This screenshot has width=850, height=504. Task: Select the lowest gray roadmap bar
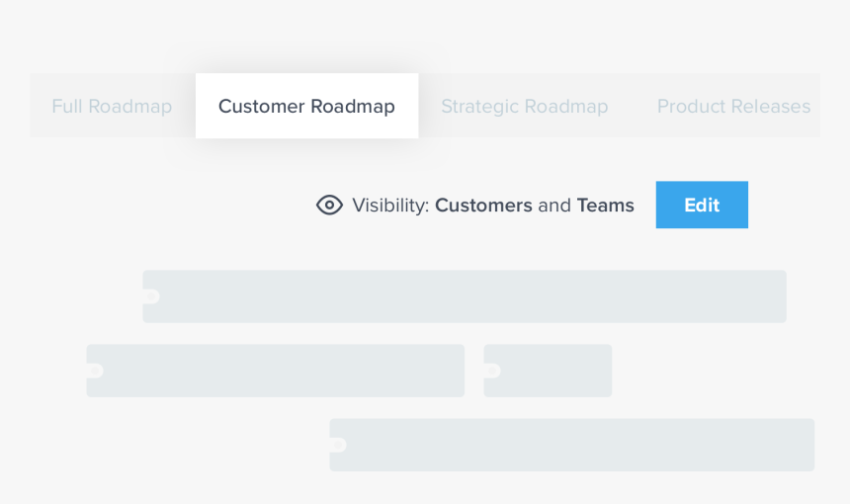click(x=572, y=445)
